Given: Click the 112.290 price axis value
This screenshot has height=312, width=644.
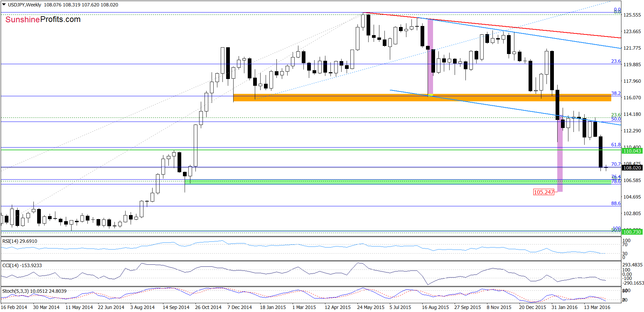Looking at the screenshot, I should click(x=632, y=131).
